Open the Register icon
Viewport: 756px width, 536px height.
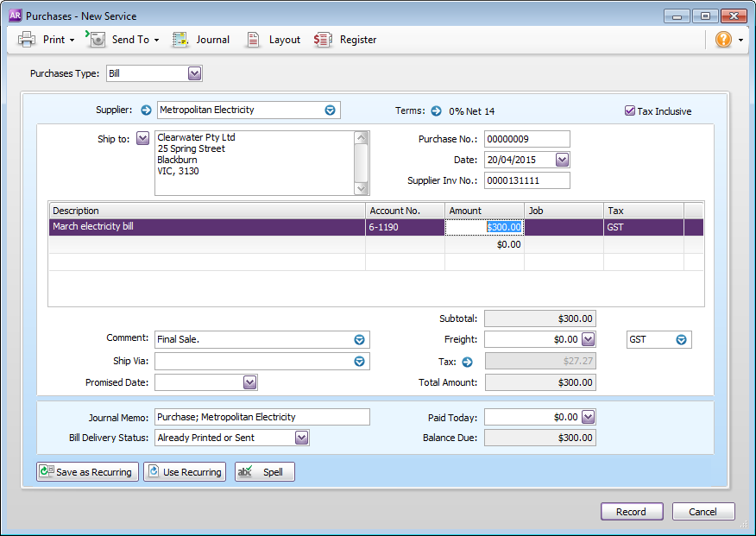pos(323,40)
